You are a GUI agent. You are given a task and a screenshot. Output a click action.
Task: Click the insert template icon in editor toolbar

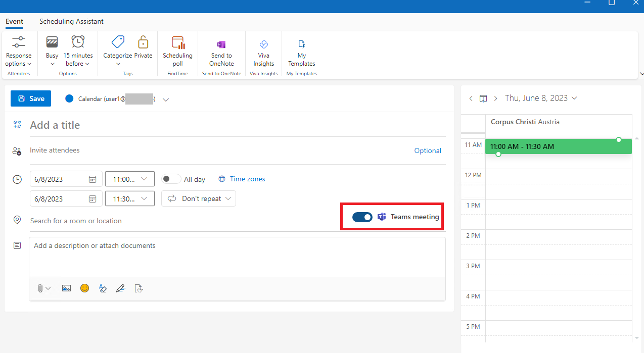pos(139,288)
